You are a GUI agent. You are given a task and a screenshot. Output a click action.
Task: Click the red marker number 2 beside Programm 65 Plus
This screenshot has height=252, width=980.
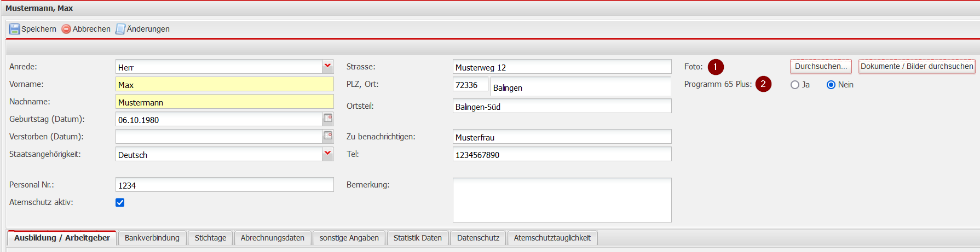tap(763, 84)
